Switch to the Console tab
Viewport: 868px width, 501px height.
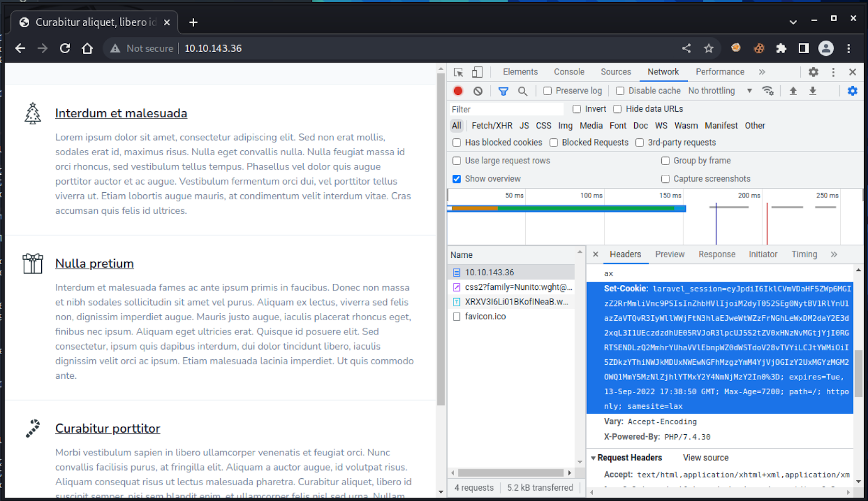(569, 72)
